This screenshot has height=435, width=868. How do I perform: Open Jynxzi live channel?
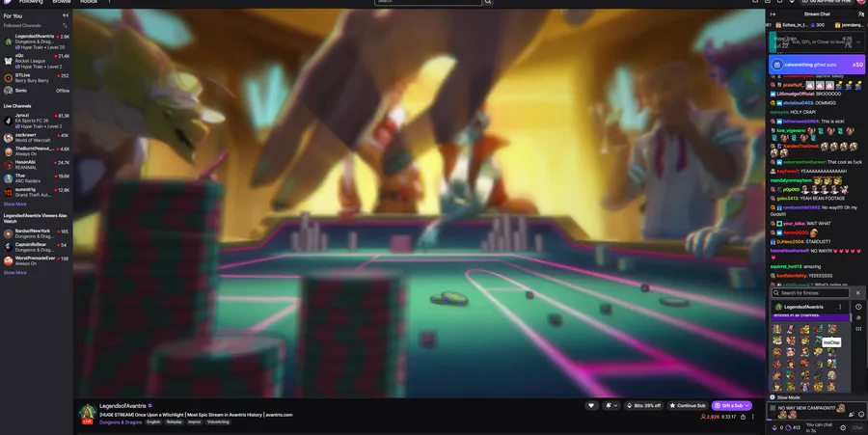36,121
